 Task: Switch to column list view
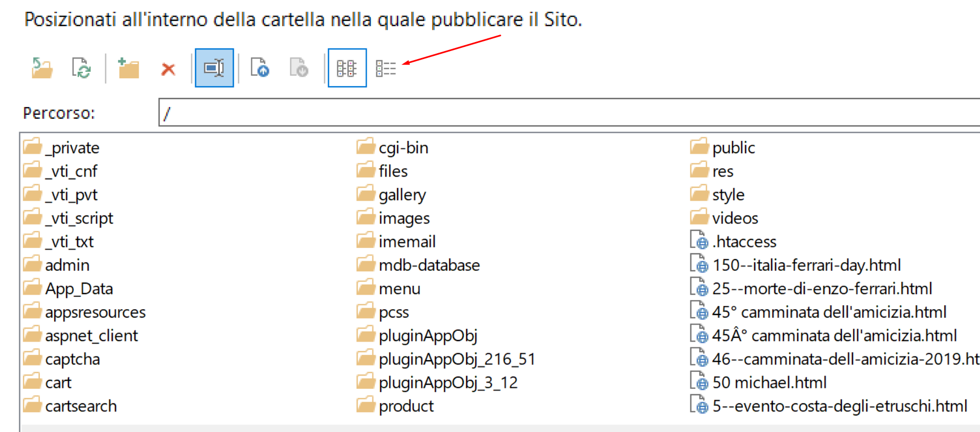347,68
